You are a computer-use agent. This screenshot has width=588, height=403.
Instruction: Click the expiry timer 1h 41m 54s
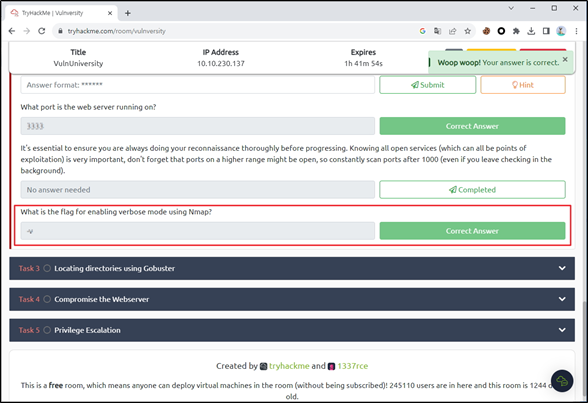(x=363, y=63)
